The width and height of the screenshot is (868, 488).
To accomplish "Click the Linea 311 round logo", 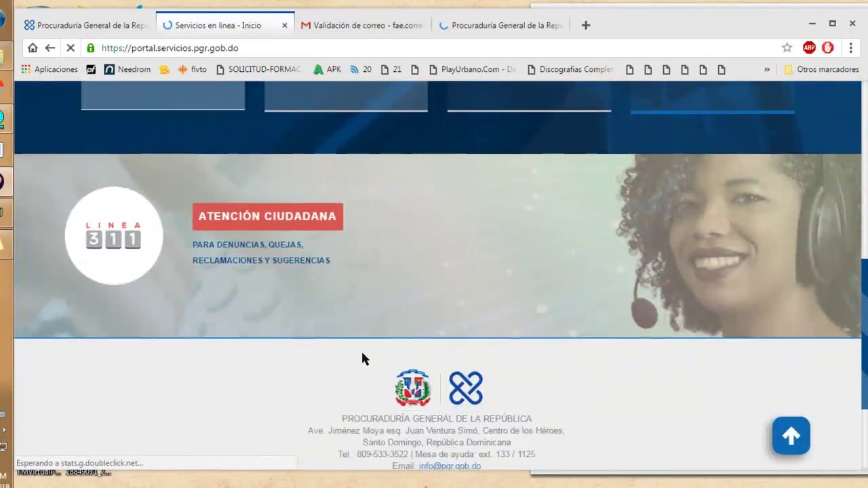I will click(x=114, y=235).
